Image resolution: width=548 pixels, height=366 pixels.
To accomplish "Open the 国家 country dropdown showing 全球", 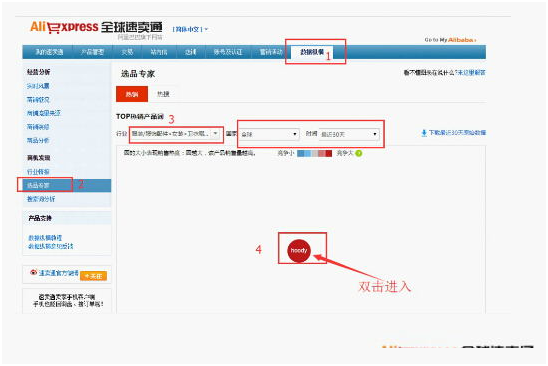I will point(269,134).
